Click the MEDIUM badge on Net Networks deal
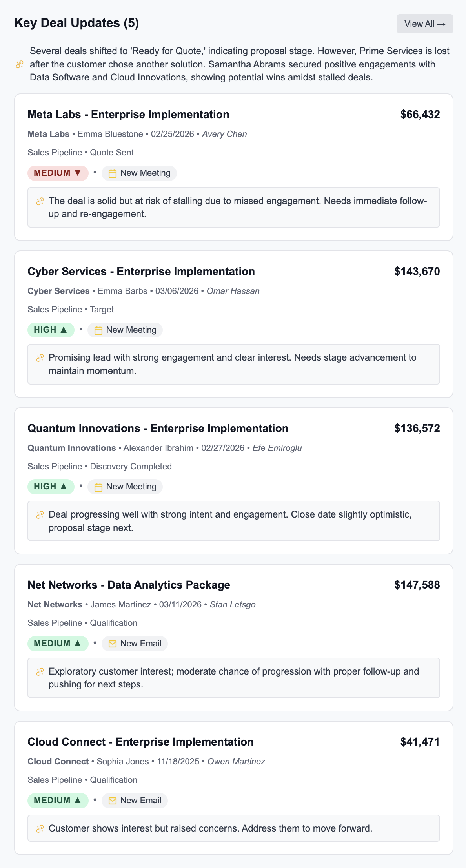466x868 pixels. click(58, 644)
